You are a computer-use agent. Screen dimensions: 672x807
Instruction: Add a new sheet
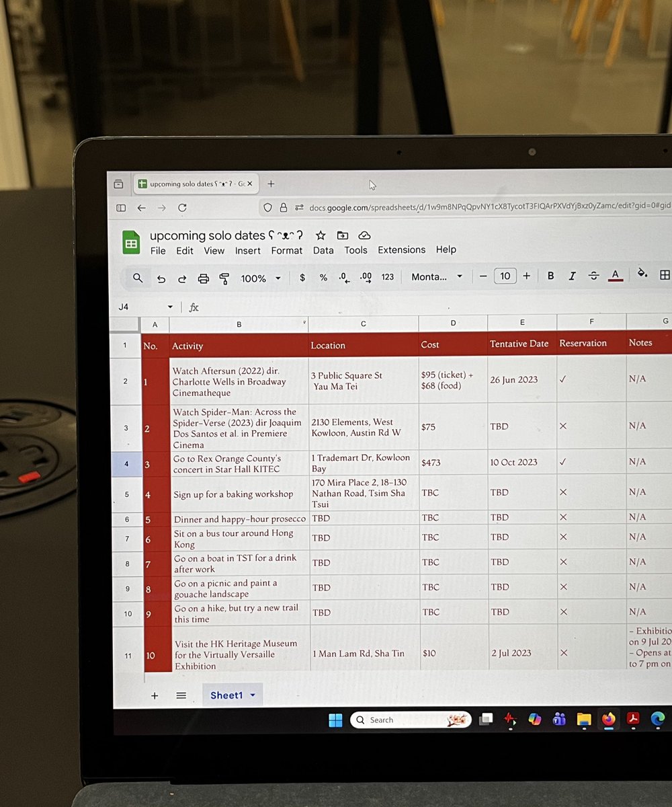point(155,696)
